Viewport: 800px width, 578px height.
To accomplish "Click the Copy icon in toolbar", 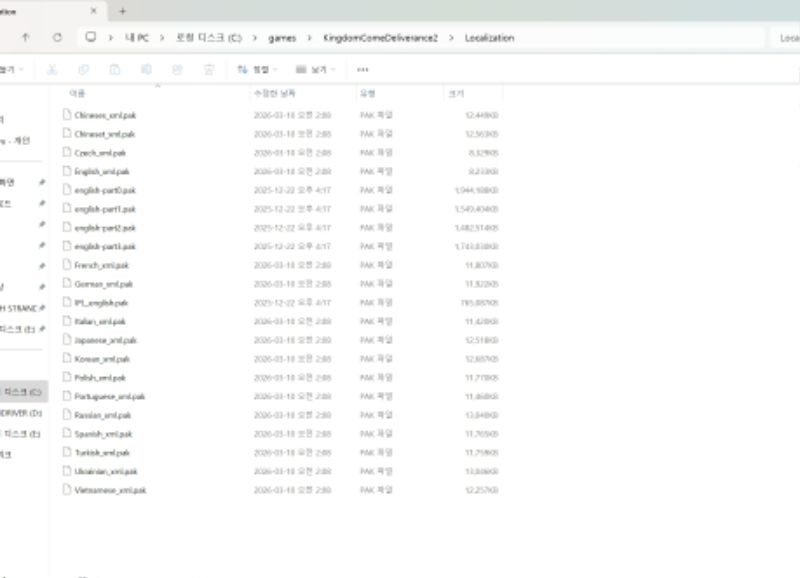I will tap(84, 69).
